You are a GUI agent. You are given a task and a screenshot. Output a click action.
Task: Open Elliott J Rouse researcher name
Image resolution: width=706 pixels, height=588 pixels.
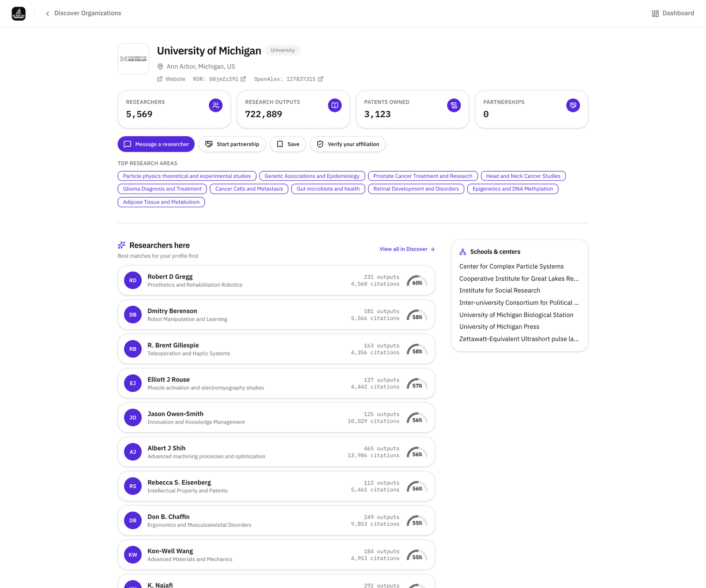click(x=169, y=380)
